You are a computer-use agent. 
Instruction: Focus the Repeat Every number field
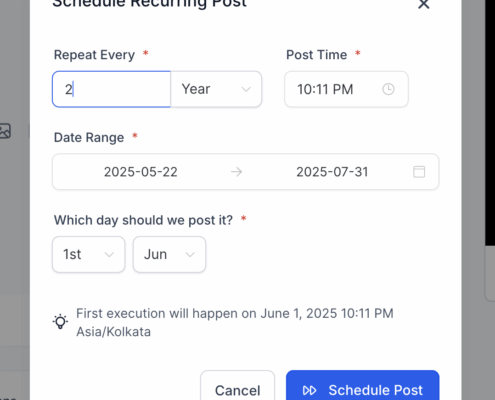(112, 89)
